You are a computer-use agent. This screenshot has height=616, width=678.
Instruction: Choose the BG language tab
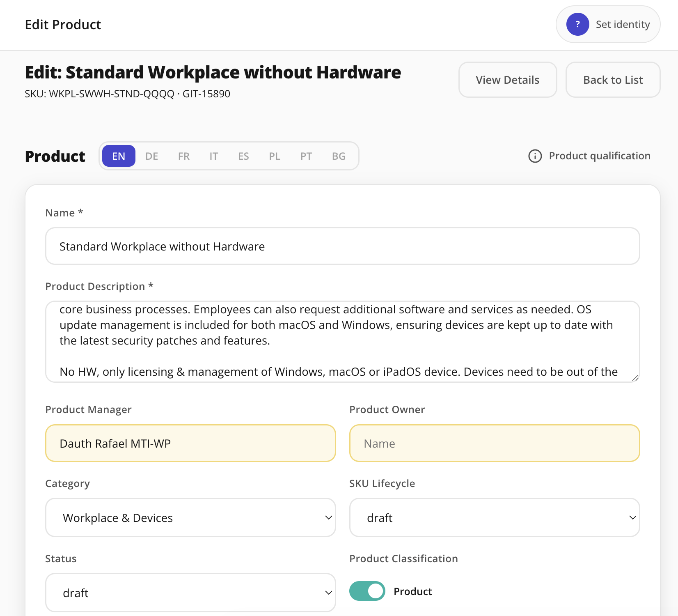(x=339, y=156)
